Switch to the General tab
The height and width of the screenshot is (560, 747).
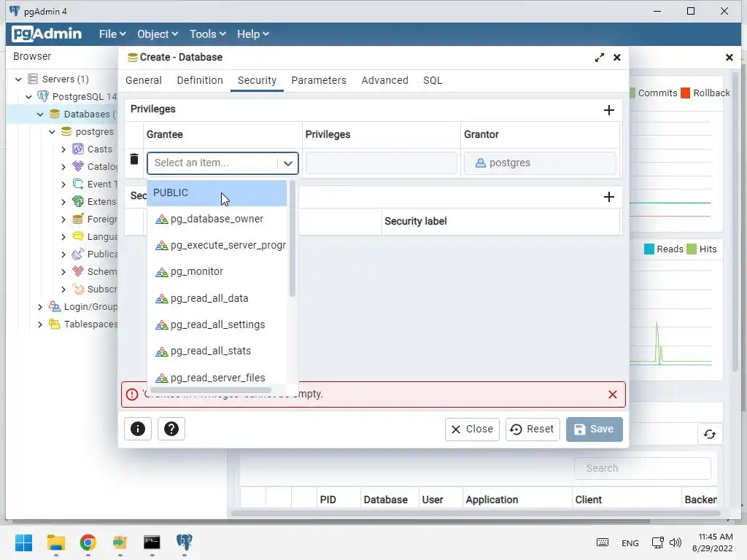pos(144,80)
